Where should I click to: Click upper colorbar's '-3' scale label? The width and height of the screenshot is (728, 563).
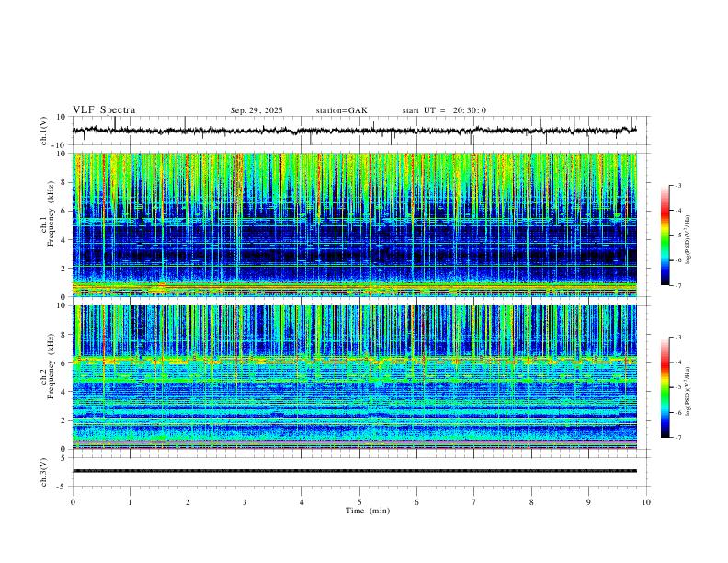[x=677, y=185]
